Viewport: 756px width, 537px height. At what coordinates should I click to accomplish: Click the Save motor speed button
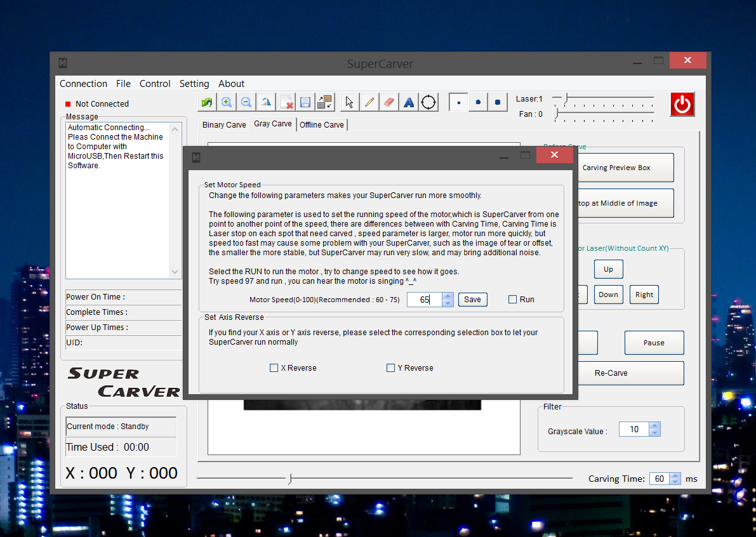472,300
